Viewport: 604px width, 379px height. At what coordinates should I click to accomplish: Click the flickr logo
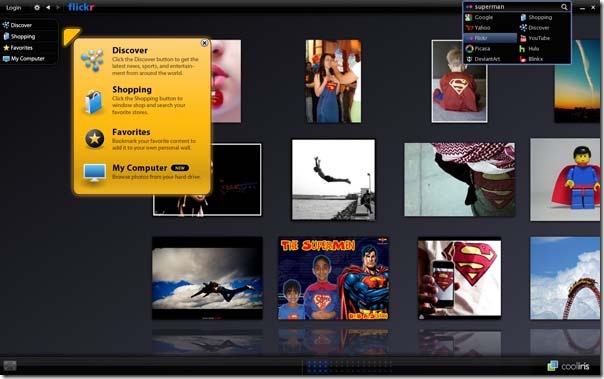coord(81,7)
